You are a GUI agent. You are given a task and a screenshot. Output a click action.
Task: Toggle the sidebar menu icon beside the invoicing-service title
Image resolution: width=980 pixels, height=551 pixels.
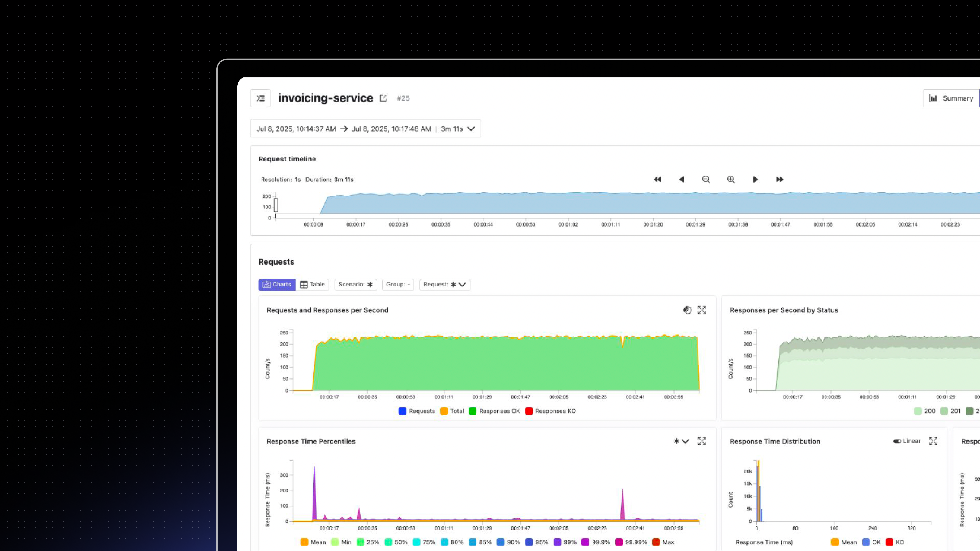[x=260, y=98]
